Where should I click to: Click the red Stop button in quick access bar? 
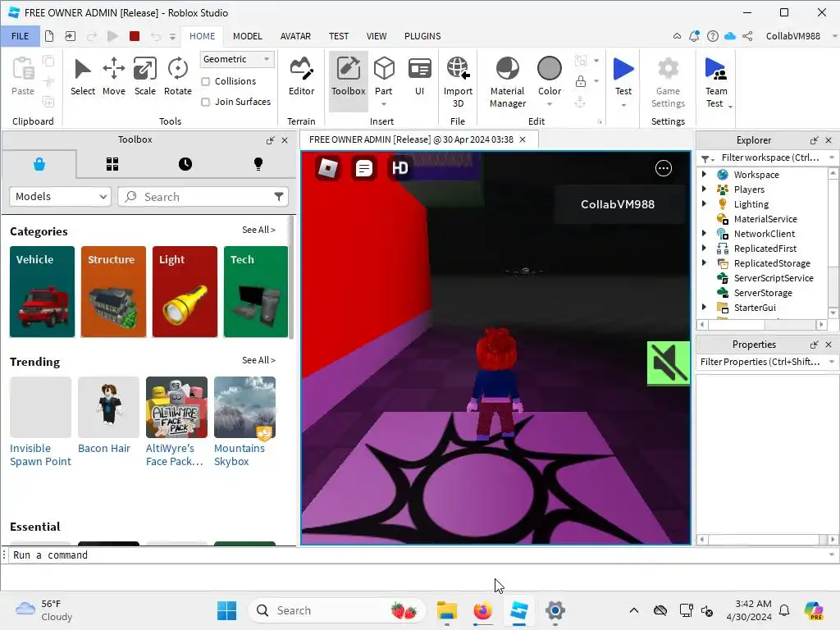[135, 36]
